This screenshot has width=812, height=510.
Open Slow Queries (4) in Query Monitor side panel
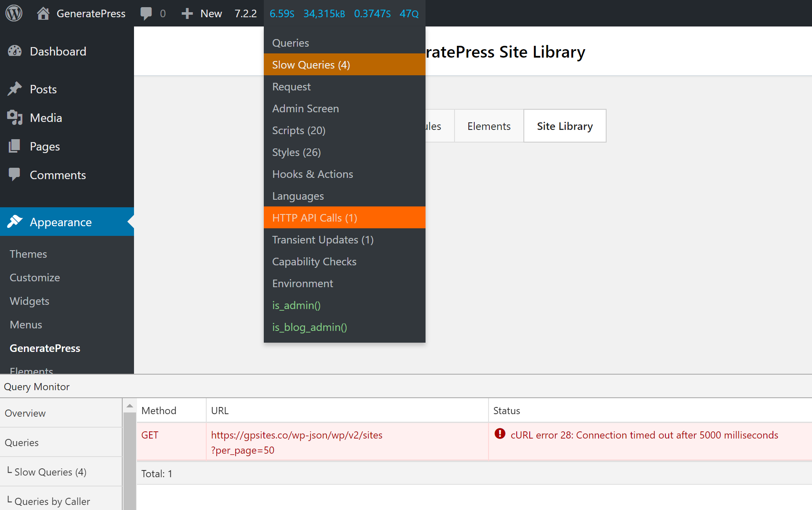click(61, 472)
